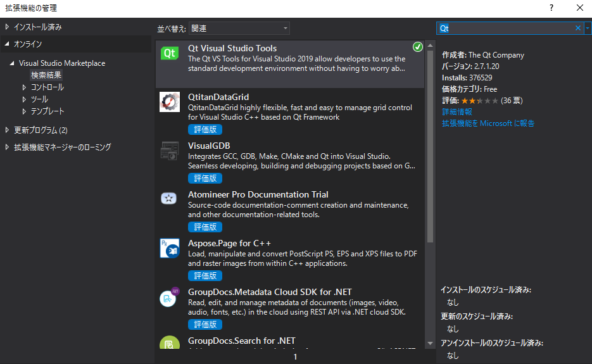Click アンインストールのスケジュール済み heading

tap(491, 343)
